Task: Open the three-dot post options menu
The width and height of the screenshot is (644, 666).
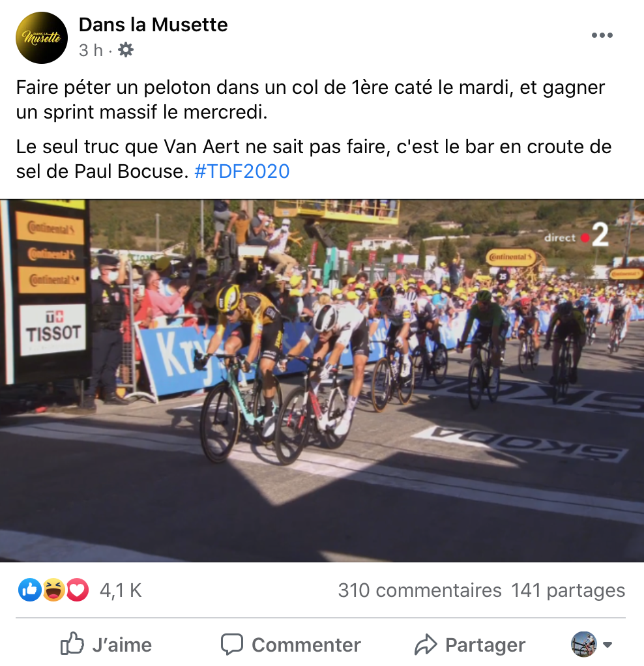Action: coord(602,35)
